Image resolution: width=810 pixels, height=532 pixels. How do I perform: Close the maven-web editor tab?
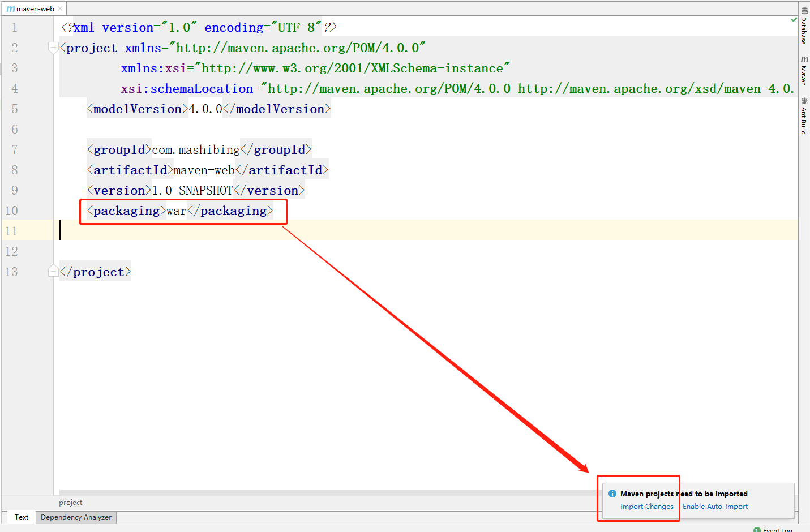click(x=60, y=8)
